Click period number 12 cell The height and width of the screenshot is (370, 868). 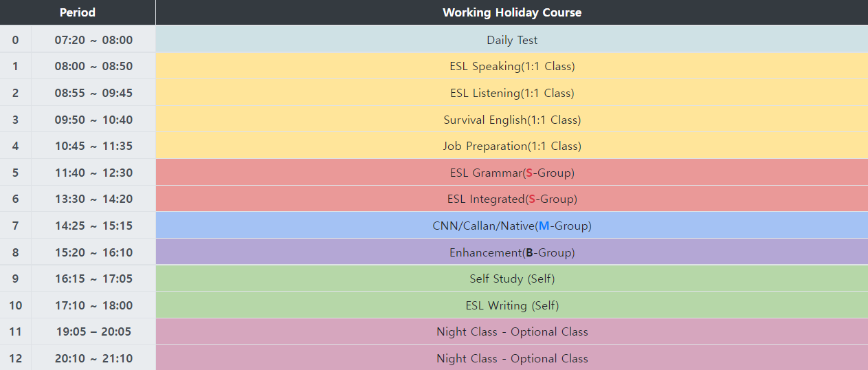[x=15, y=358]
